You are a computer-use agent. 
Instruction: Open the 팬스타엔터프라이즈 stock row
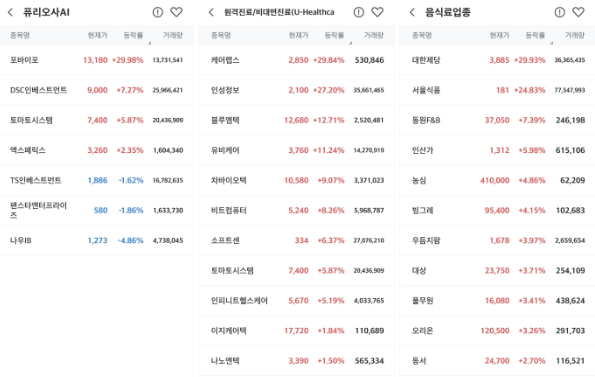point(97,210)
